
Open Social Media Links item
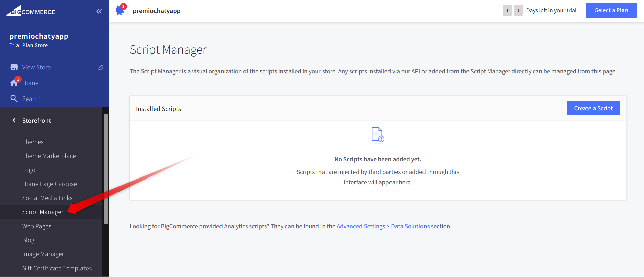click(47, 198)
